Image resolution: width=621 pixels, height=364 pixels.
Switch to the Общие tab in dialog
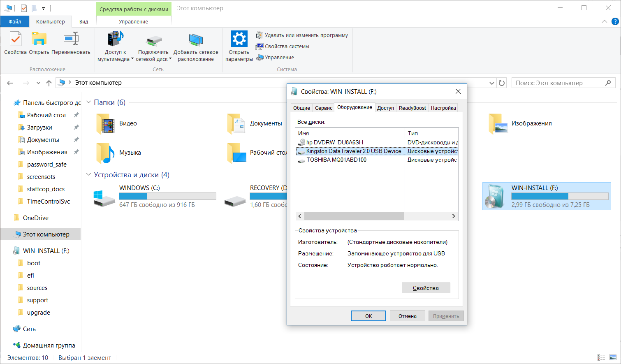(301, 108)
